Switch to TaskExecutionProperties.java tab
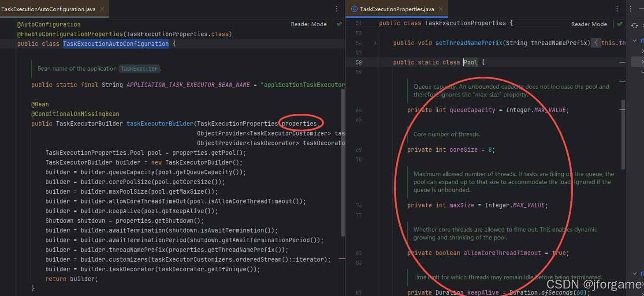The width and height of the screenshot is (644, 296). click(397, 9)
